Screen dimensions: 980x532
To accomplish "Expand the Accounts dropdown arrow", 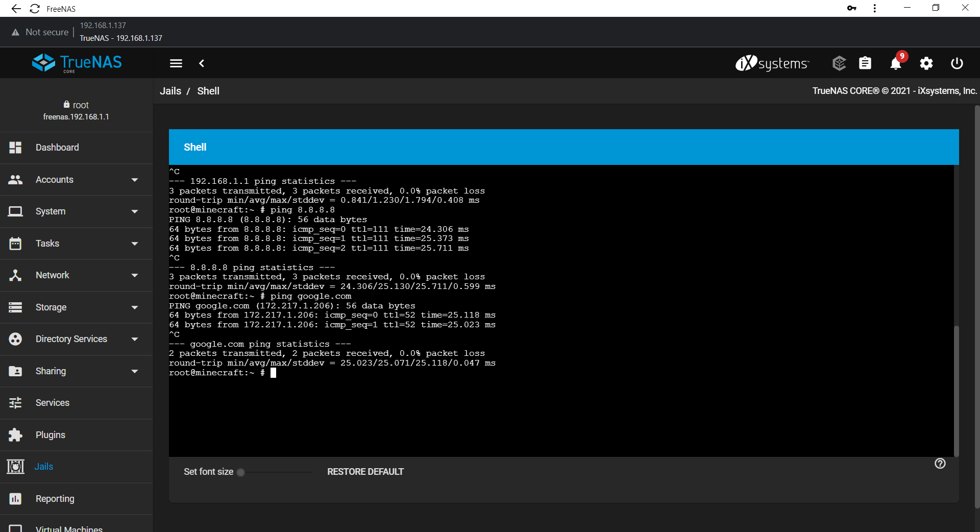I will coord(135,180).
